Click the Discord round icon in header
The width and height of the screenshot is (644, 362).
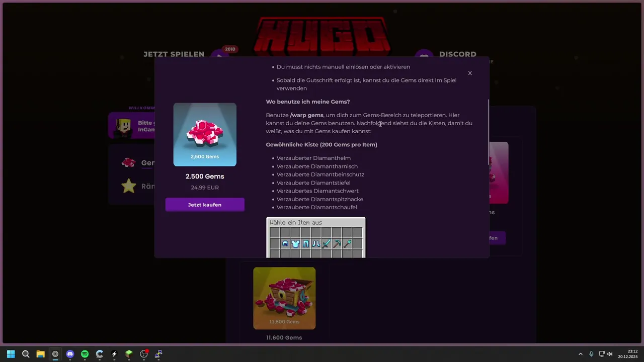click(x=424, y=55)
